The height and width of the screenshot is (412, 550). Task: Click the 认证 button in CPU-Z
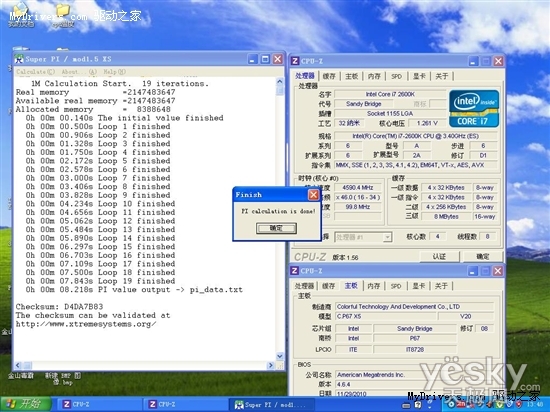tap(439, 257)
